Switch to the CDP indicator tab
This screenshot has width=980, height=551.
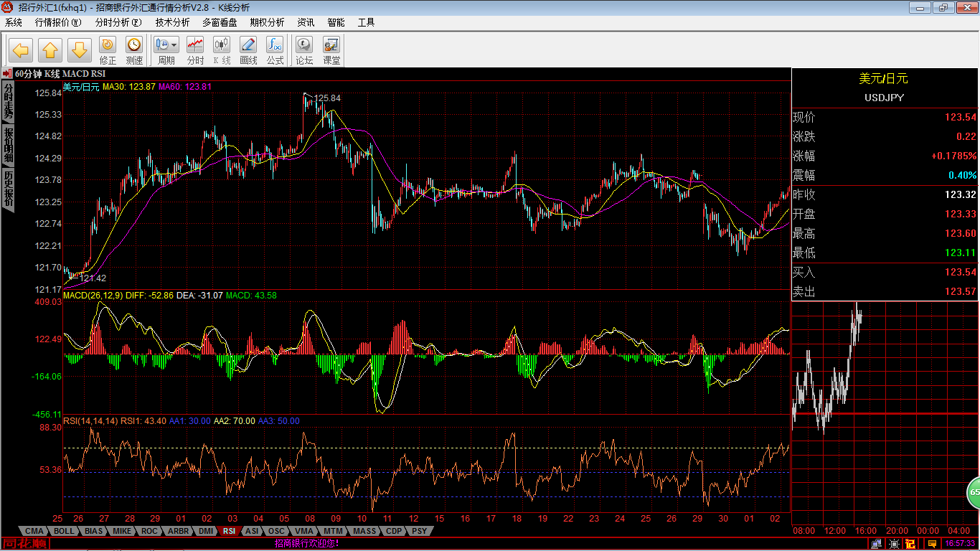[394, 531]
